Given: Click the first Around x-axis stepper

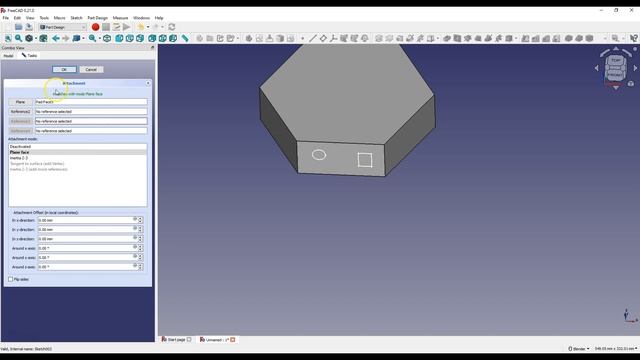Looking at the screenshot, I should [x=140, y=248].
